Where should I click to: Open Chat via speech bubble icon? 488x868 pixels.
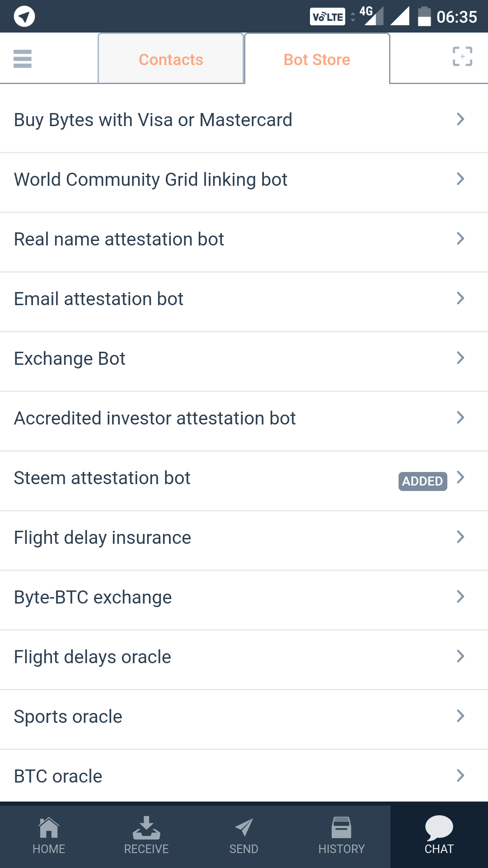[x=439, y=828]
